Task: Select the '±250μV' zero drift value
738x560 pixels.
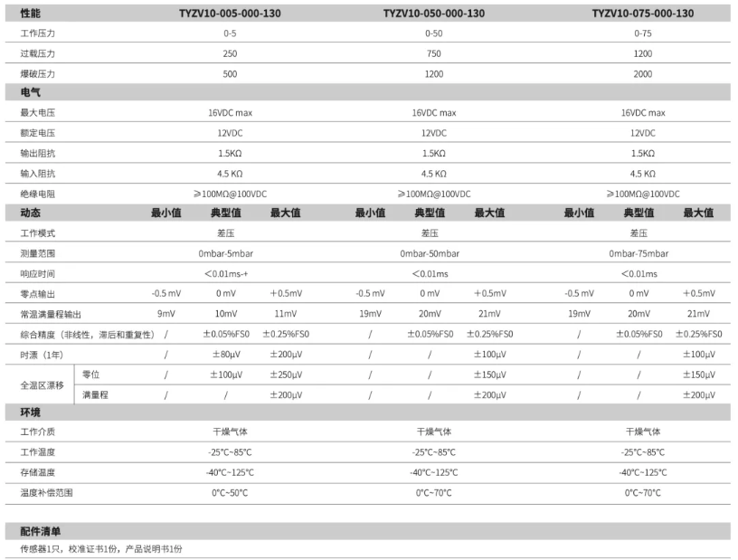Action: [x=286, y=375]
